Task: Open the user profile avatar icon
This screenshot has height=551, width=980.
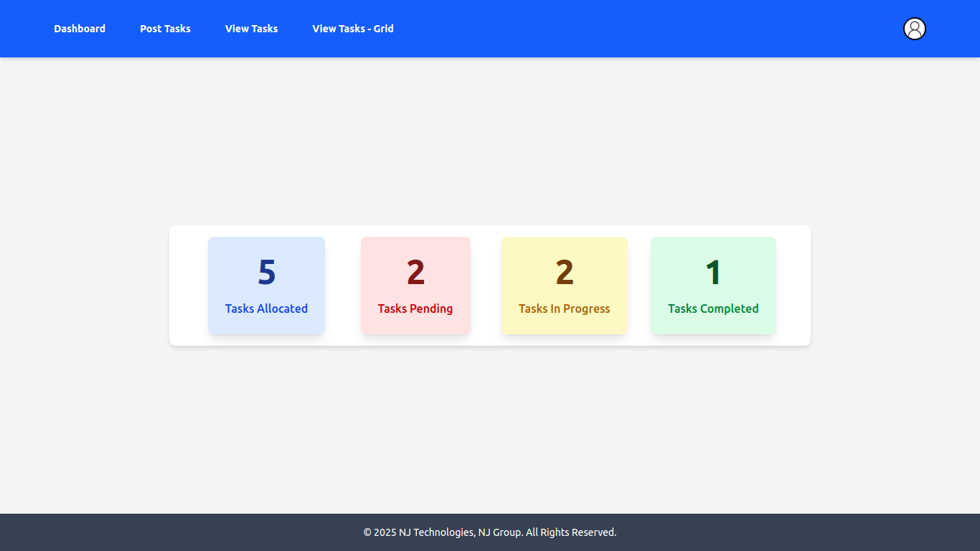Action: pyautogui.click(x=914, y=29)
